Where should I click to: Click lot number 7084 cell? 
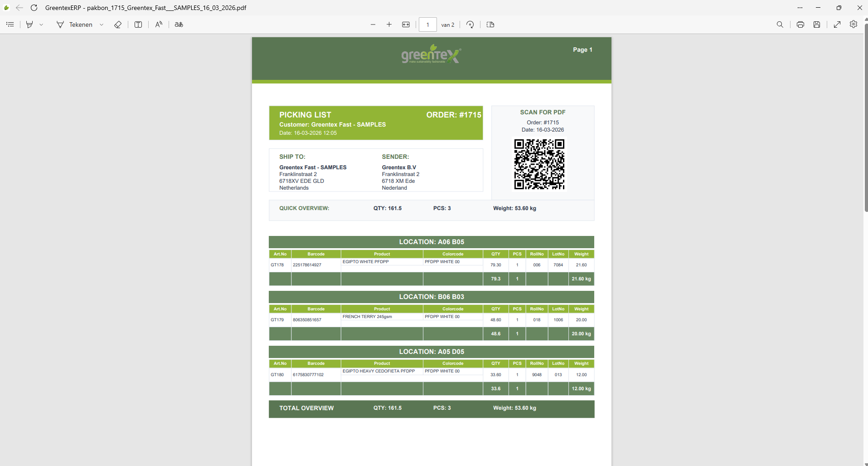click(558, 265)
